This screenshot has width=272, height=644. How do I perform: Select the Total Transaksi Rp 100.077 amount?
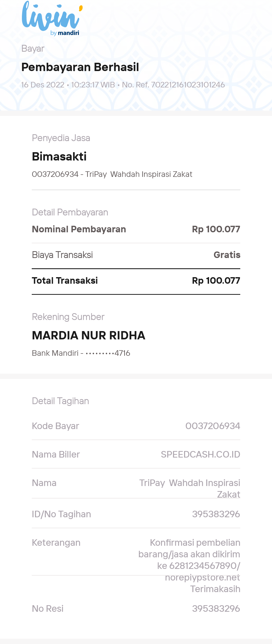[x=216, y=280]
